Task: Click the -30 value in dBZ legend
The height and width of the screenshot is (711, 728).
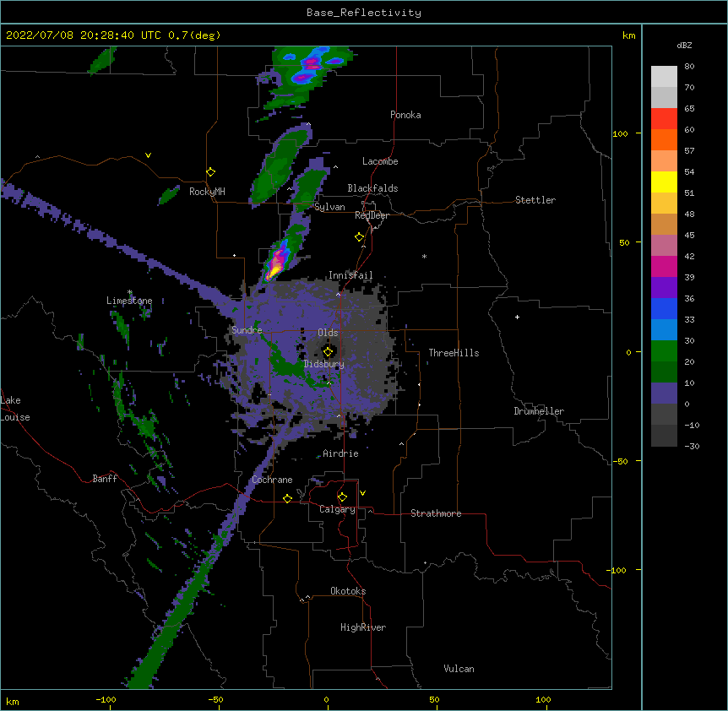Action: tap(692, 447)
